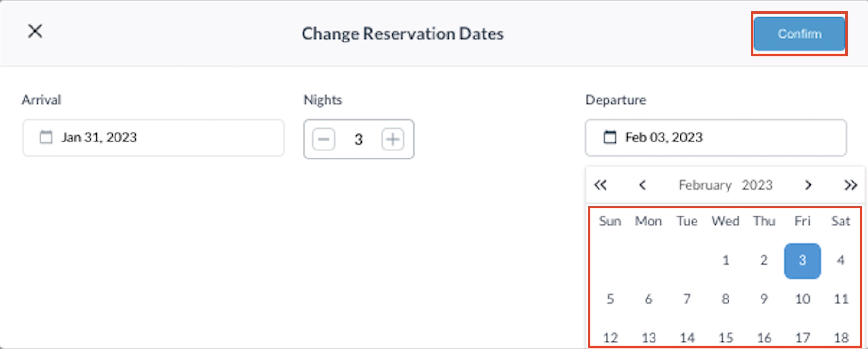Image resolution: width=868 pixels, height=349 pixels.
Task: Click the Departure calendar icon
Action: [610, 137]
